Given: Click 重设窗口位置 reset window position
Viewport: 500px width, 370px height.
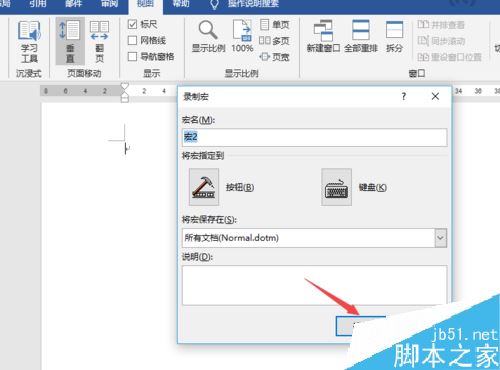Looking at the screenshot, I should (x=449, y=57).
